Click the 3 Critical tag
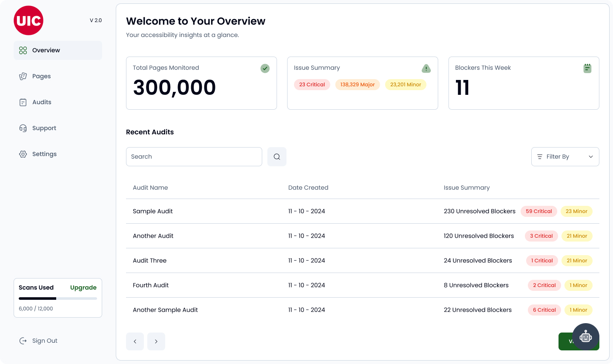Screen dimensions: 613x364 click(541, 236)
